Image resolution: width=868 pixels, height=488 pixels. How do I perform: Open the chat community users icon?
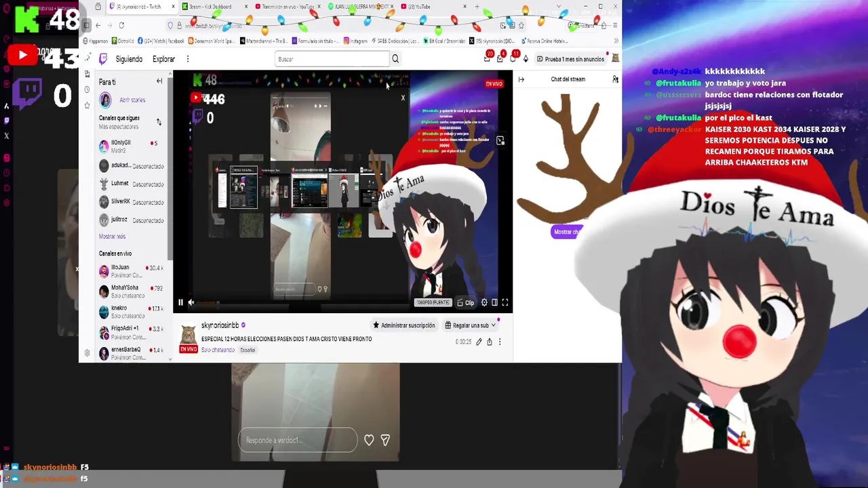coord(615,79)
